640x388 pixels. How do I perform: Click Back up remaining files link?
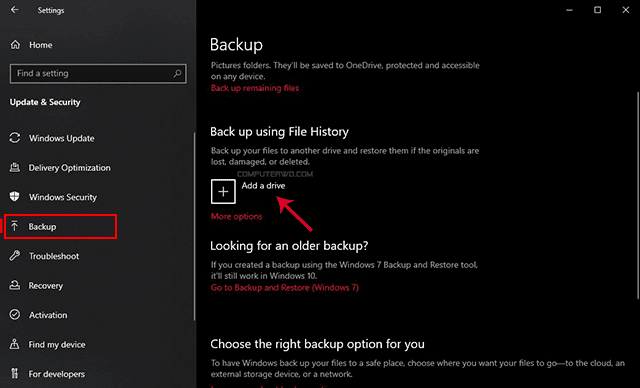click(x=255, y=88)
